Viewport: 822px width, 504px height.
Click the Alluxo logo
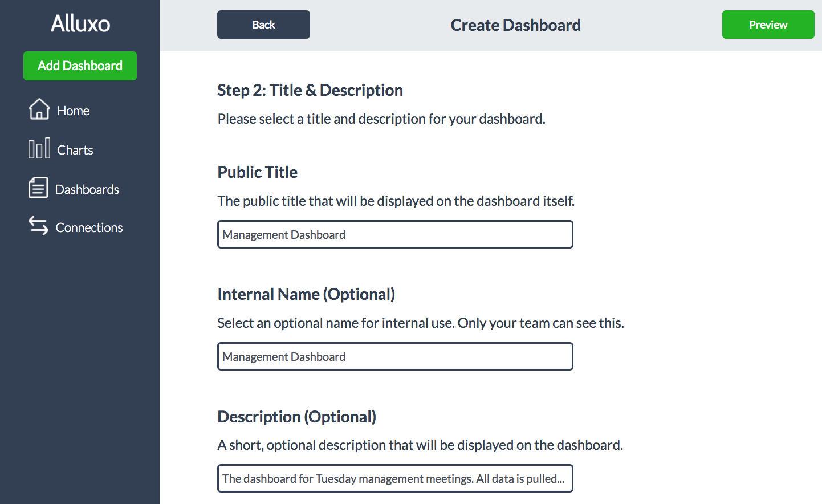coord(80,23)
